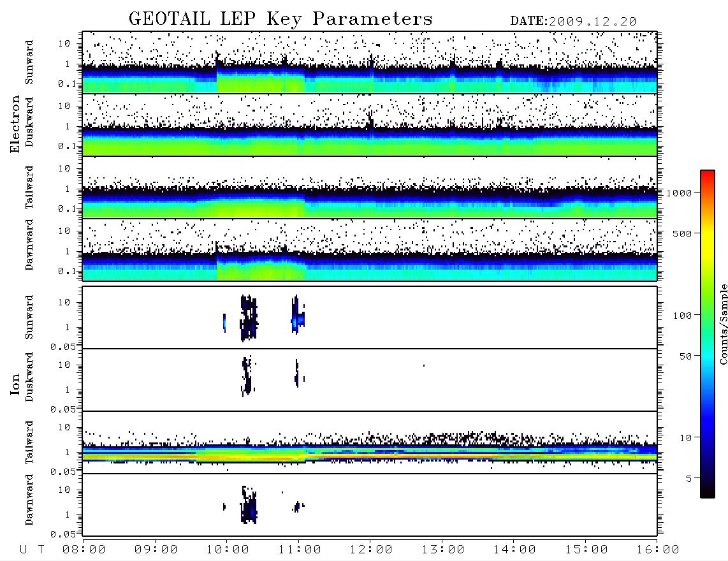Click the 10:00 time tick label
Image resolution: width=728 pixels, height=561 pixels.
point(228,550)
